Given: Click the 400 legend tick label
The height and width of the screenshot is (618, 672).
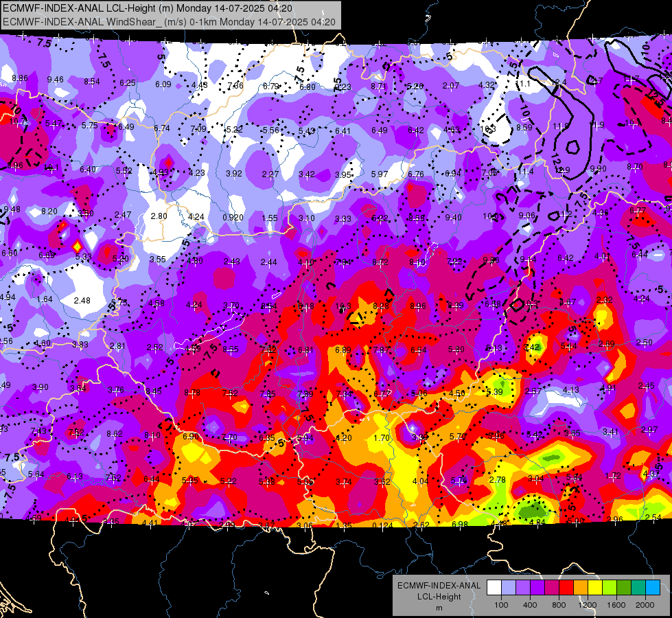Looking at the screenshot, I should point(530,605).
